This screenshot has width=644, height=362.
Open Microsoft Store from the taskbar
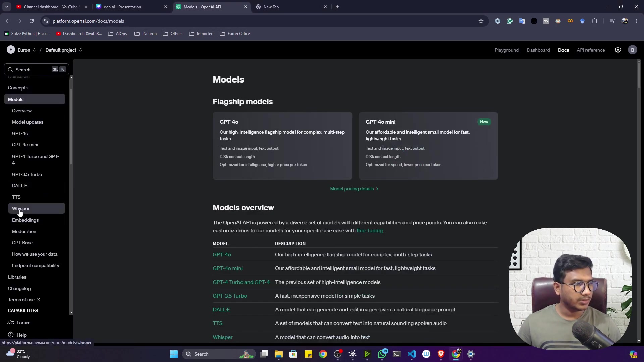293,354
